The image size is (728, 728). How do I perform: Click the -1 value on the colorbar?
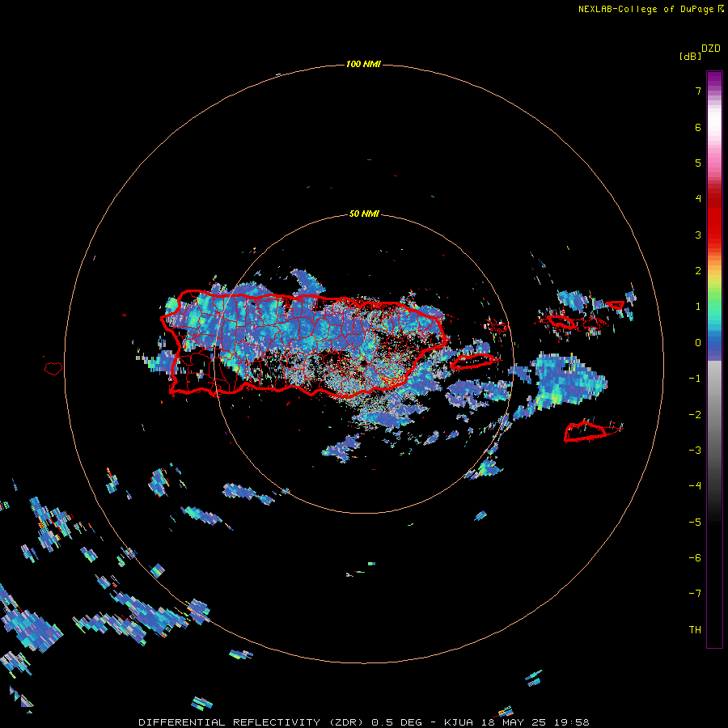coord(695,379)
